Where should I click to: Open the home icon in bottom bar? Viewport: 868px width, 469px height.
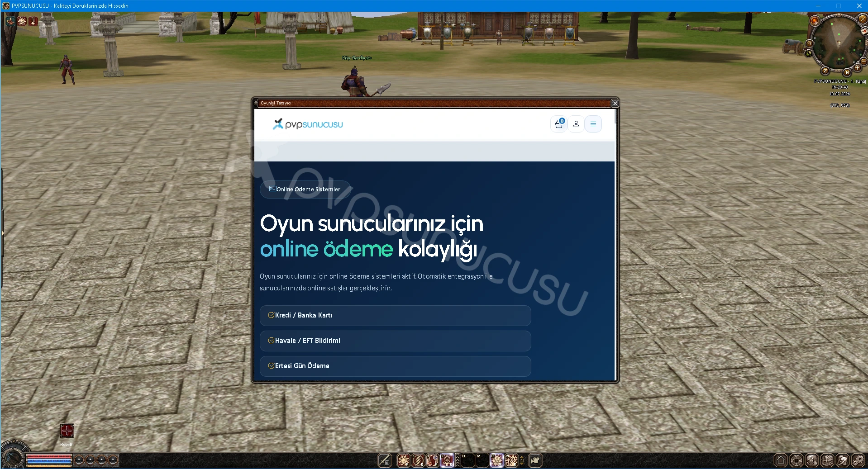(781, 460)
